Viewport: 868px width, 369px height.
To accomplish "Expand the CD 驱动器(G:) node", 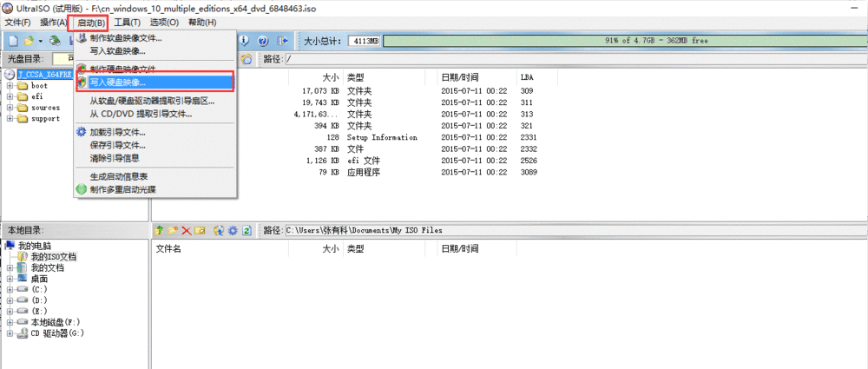I will [10, 333].
